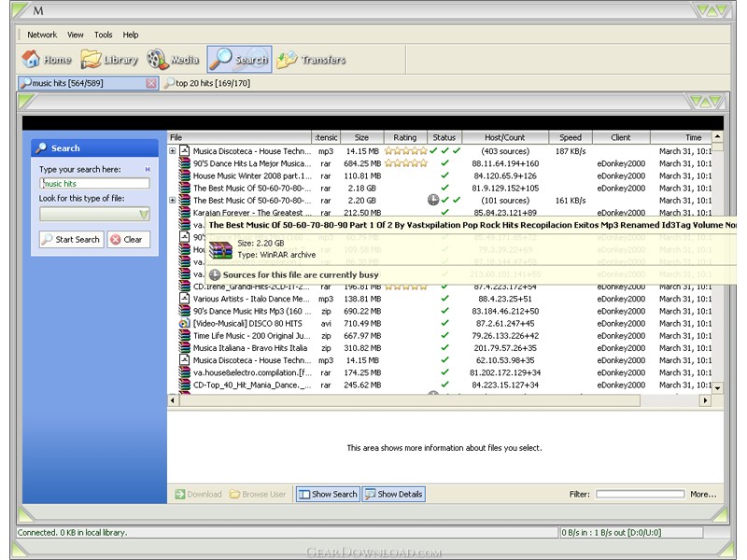Click archive icon of CD-Top_40_Hit_Mania_Dance row
747x560 pixels.
pos(184,385)
